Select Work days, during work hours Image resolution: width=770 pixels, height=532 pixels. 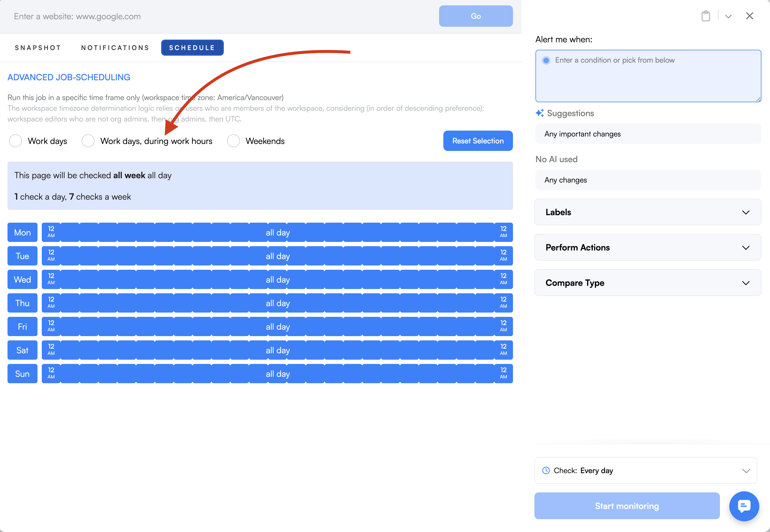[88, 141]
